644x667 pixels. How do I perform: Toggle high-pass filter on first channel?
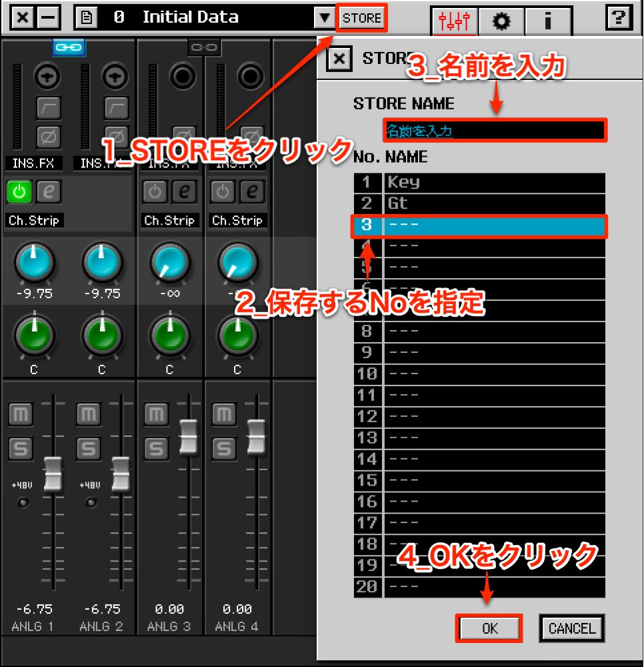(x=48, y=107)
